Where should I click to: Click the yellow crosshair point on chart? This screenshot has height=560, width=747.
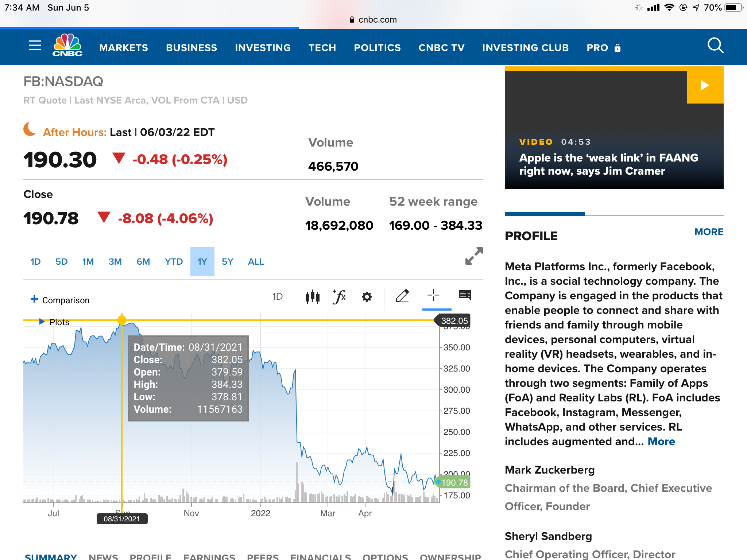coord(122,320)
